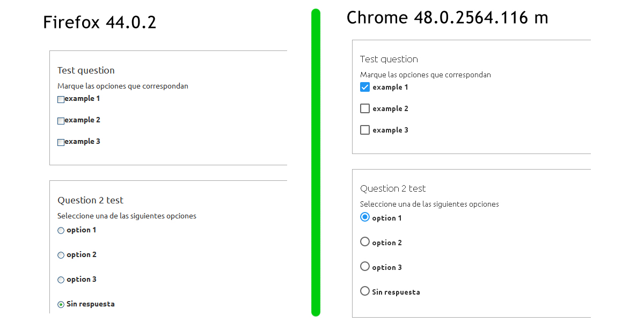644x322 pixels.
Task: Click the 'Chrome 48.0.2564.116 m' heading
Action: pos(447,18)
